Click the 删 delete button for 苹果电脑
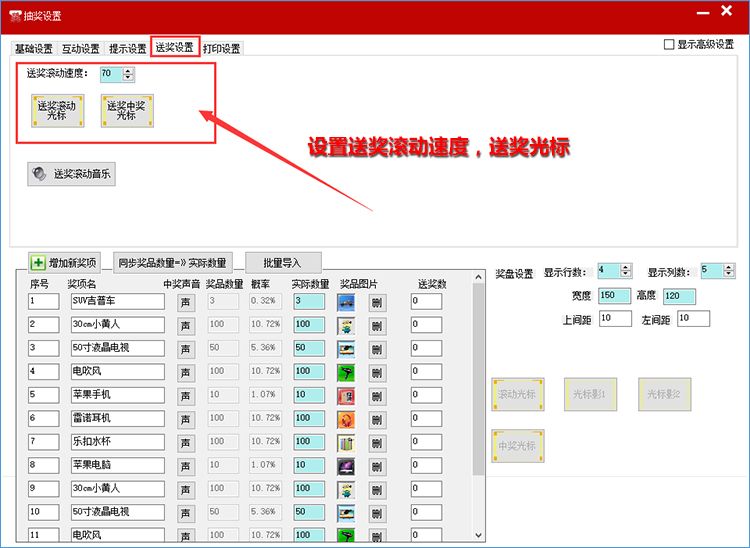This screenshot has height=548, width=750. pyautogui.click(x=377, y=465)
